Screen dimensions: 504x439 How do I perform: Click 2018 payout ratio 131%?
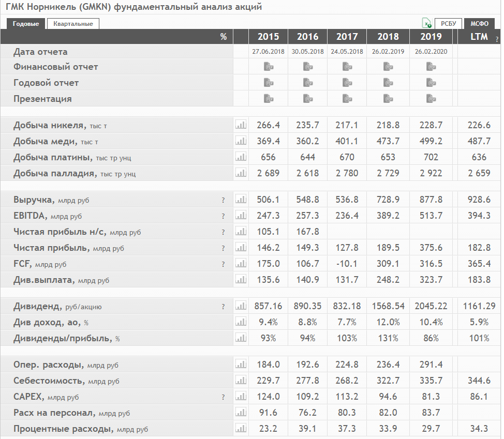coord(388,338)
